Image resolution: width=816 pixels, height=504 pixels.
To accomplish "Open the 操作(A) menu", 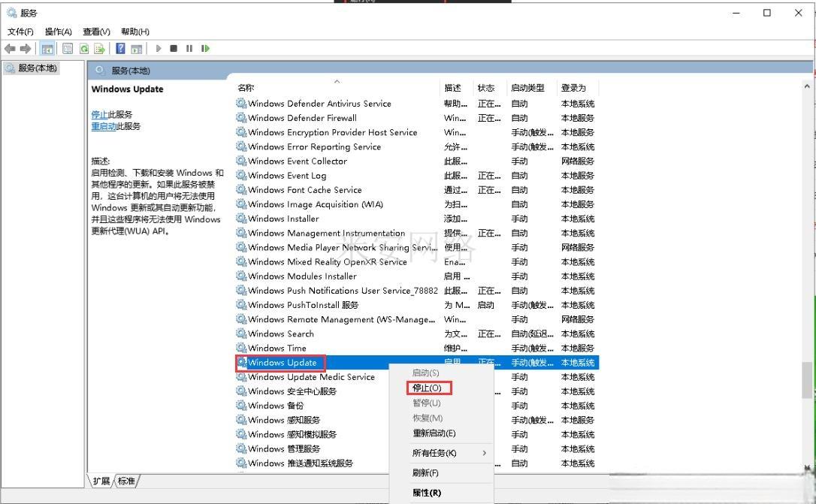I will (59, 32).
